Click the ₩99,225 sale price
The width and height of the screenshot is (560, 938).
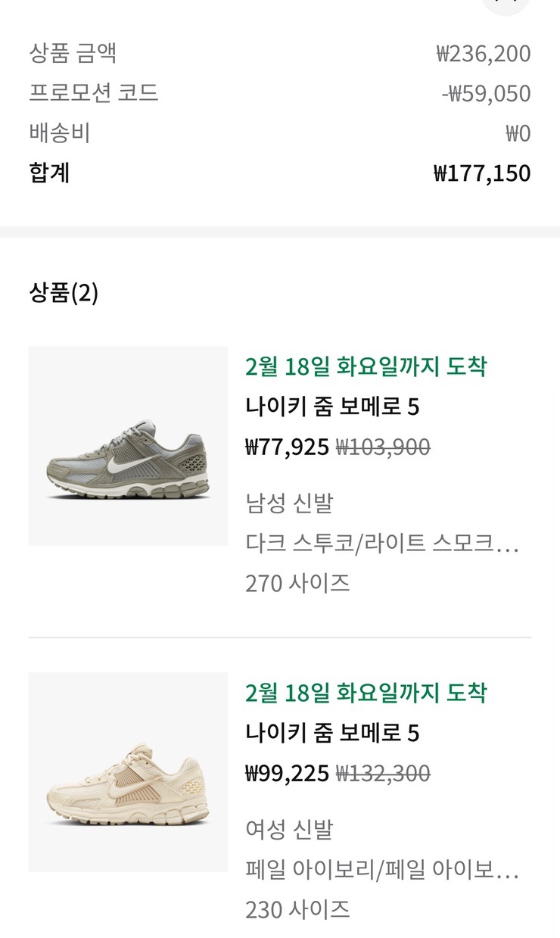[x=287, y=773]
